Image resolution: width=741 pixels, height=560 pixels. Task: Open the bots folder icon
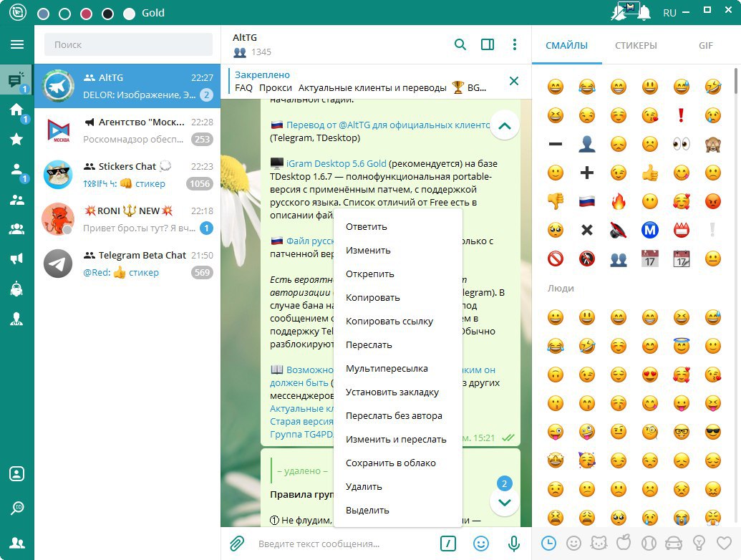(x=16, y=289)
